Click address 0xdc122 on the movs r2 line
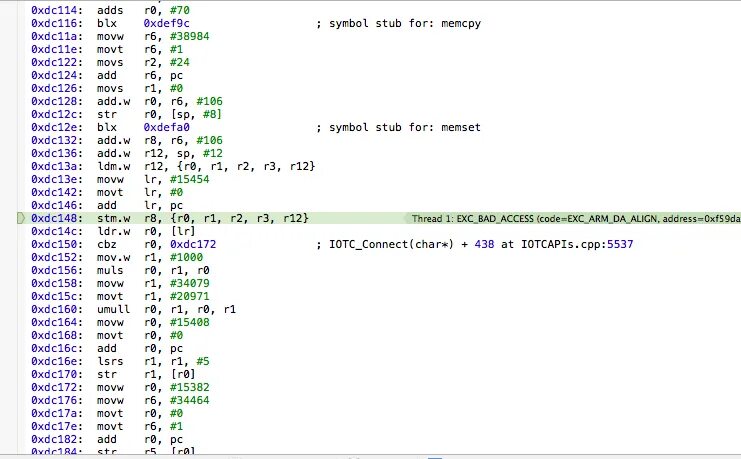Image resolution: width=741 pixels, height=459 pixels. click(57, 62)
